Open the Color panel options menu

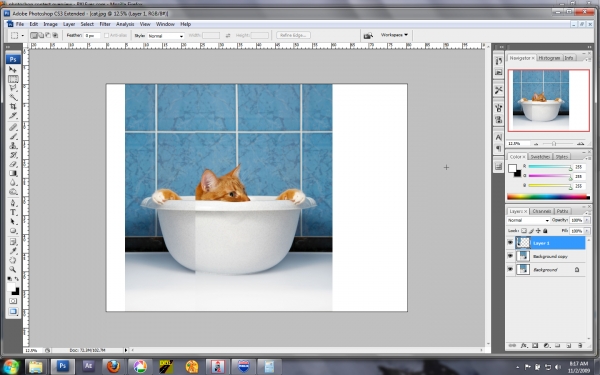coord(587,157)
